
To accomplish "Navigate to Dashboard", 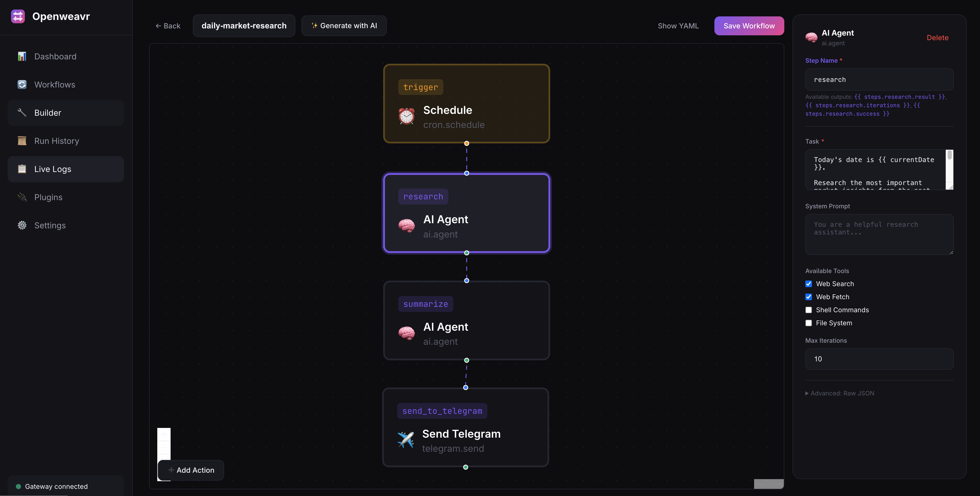I will (x=55, y=56).
